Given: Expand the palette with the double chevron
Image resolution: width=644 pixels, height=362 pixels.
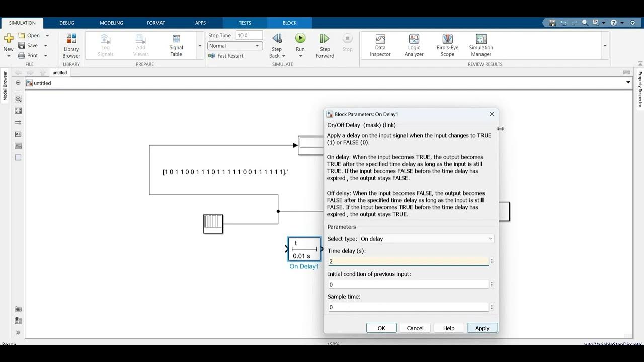Looking at the screenshot, I should point(18,332).
